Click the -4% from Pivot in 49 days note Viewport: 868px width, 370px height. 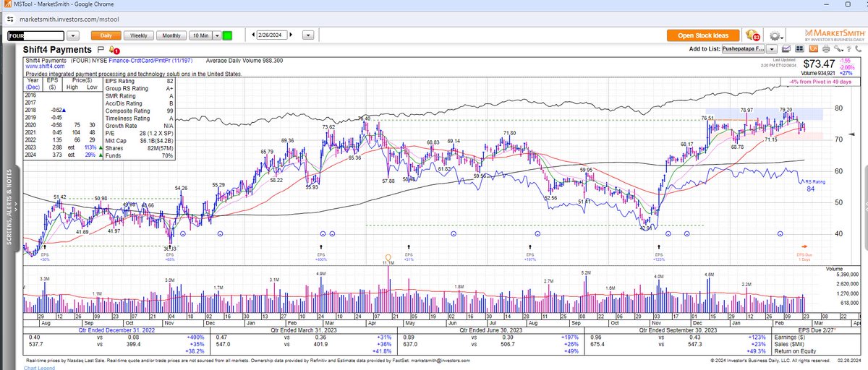point(820,80)
